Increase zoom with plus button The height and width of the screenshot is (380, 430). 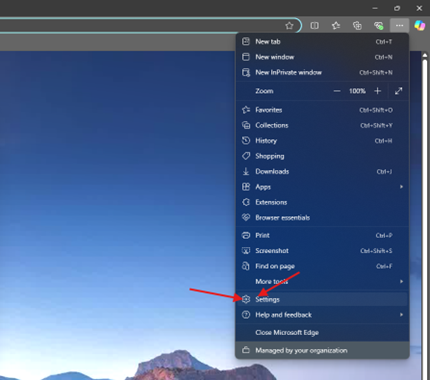point(377,91)
